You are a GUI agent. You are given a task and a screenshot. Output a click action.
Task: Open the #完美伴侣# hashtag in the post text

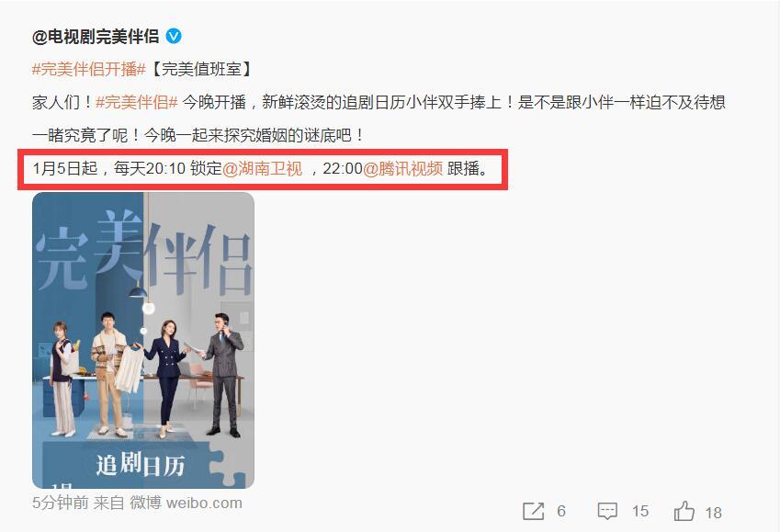coord(136,103)
